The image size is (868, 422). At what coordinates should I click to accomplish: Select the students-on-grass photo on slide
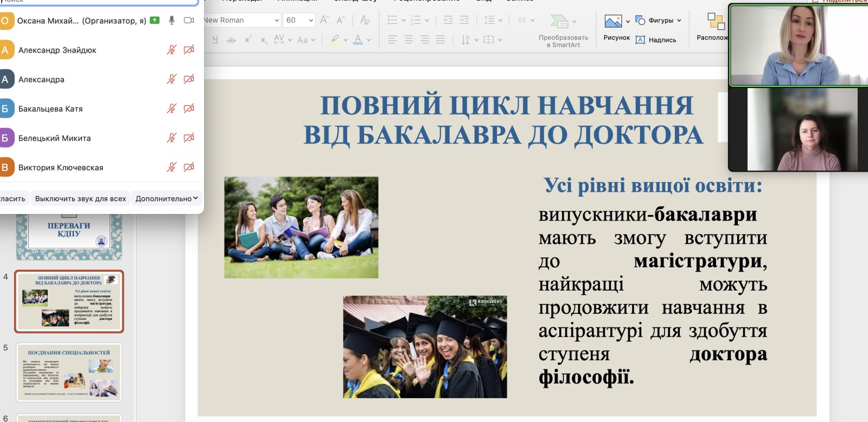[x=301, y=228]
